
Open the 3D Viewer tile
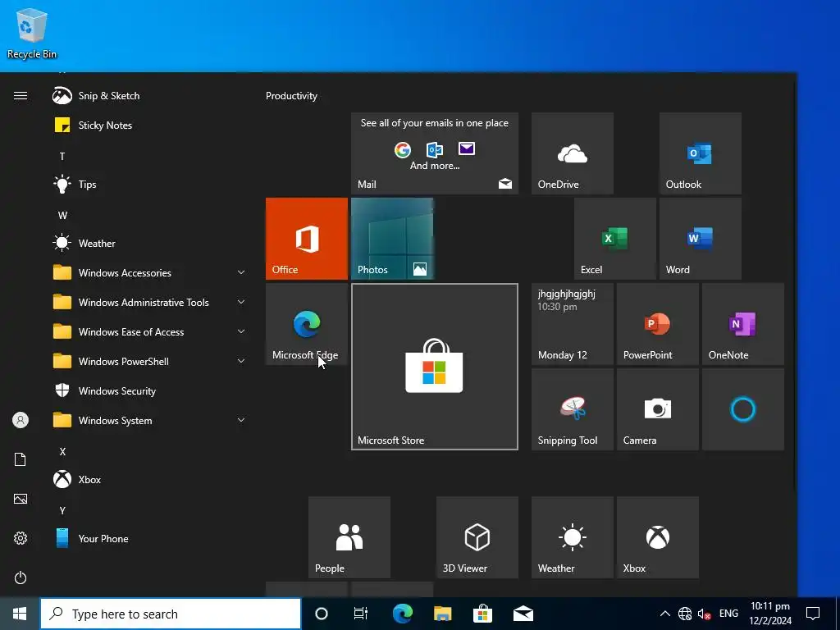[x=477, y=537]
